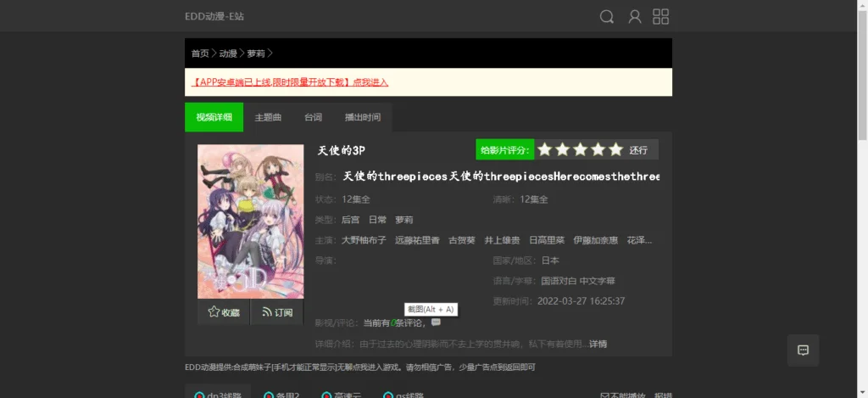Give a five-star rating
This screenshot has width=868, height=398.
(x=615, y=150)
